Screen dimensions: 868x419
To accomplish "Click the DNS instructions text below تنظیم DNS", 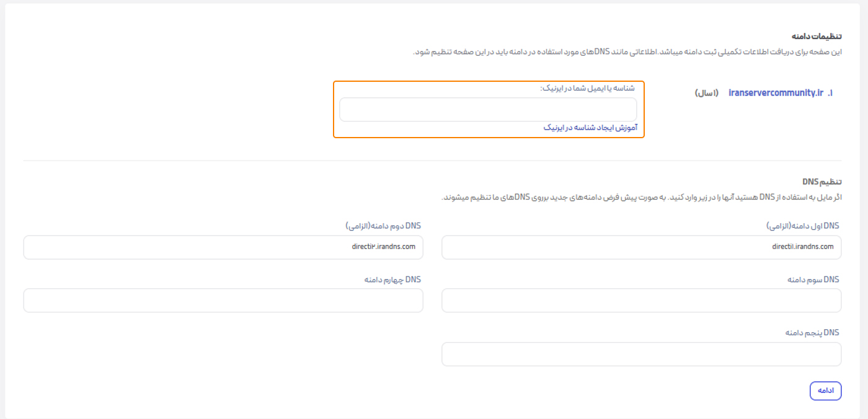I will 643,198.
